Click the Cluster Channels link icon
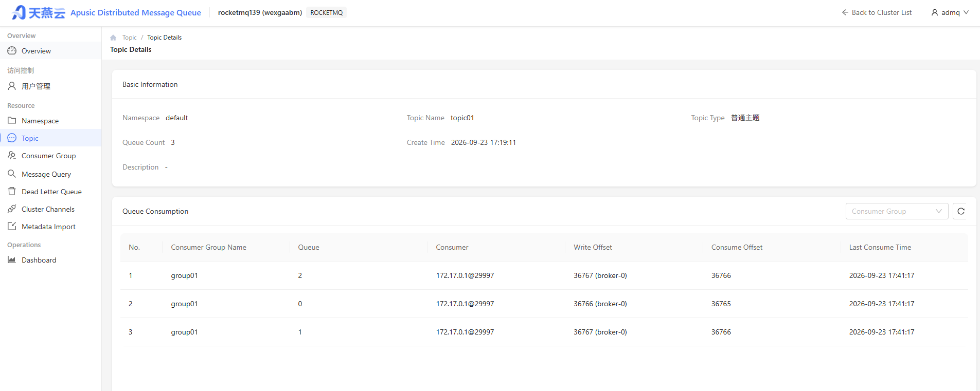 [x=12, y=209]
